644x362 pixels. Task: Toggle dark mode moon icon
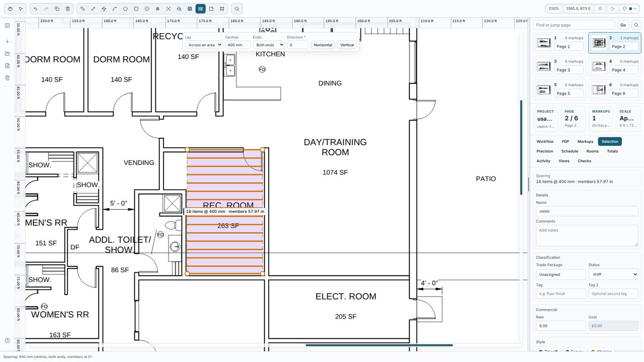point(612,9)
